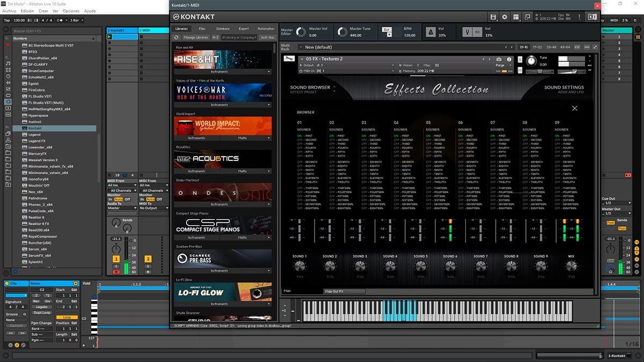Launch the first clip in 1 Kontakt track
644x362 pixels.
click(x=109, y=37)
